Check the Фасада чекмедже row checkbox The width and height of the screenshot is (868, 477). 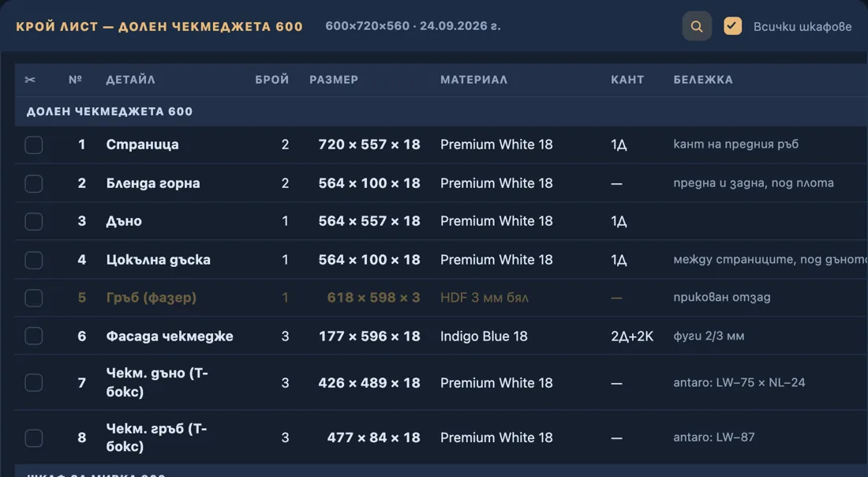coord(34,336)
